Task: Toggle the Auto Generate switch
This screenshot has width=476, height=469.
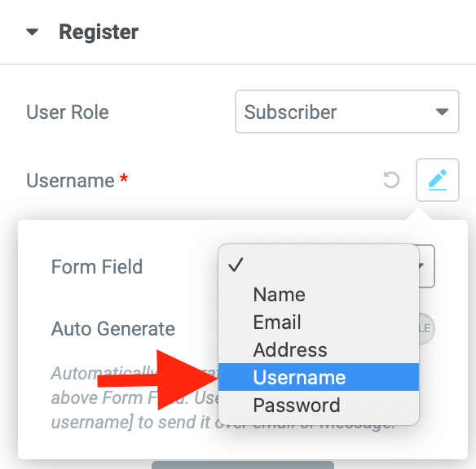Action: [x=426, y=329]
